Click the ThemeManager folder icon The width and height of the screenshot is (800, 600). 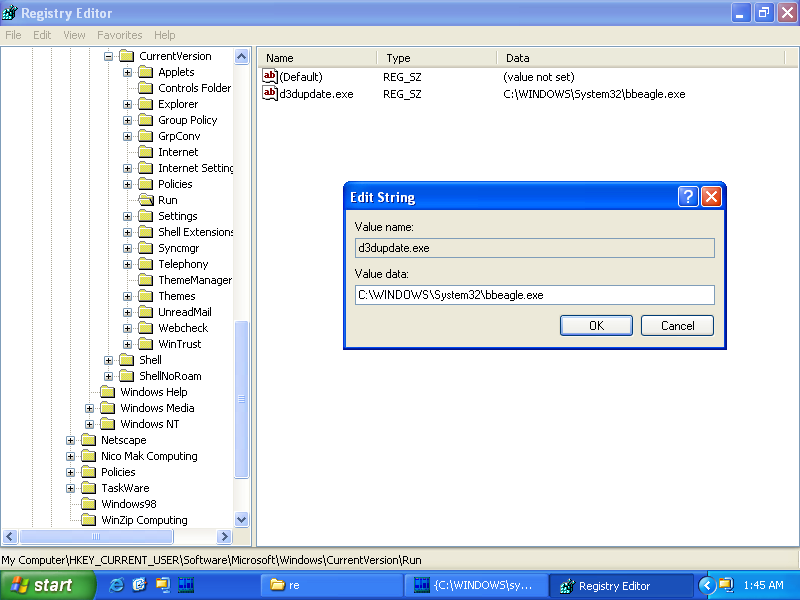(x=146, y=280)
